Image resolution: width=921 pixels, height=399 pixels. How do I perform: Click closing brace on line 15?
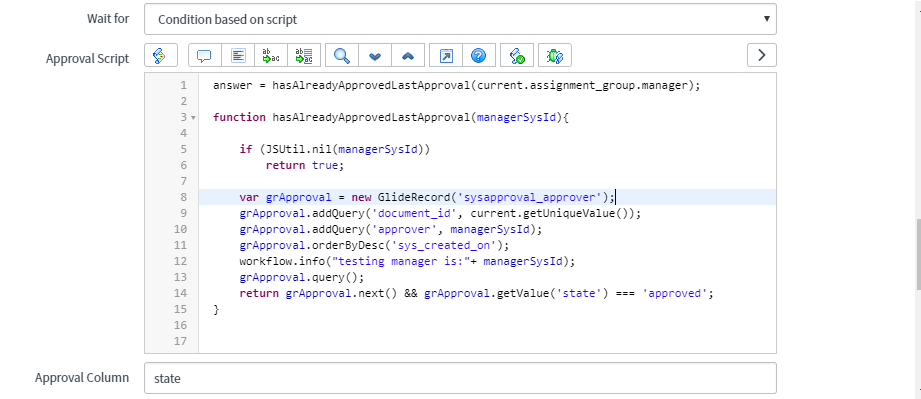coord(216,309)
